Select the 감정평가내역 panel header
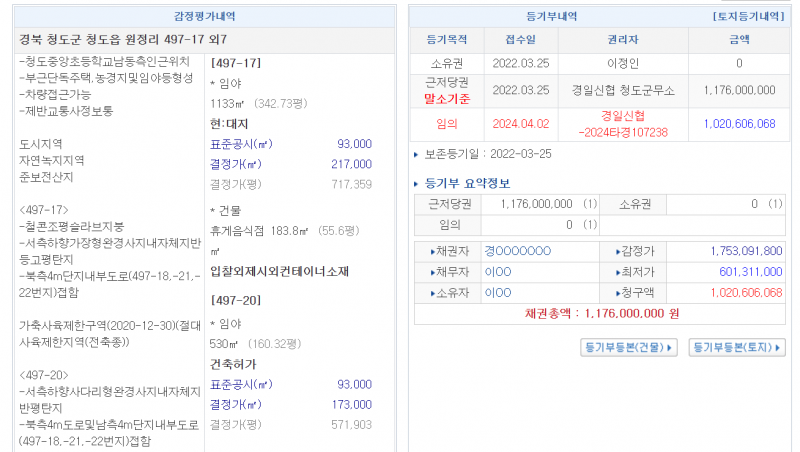 [206, 18]
